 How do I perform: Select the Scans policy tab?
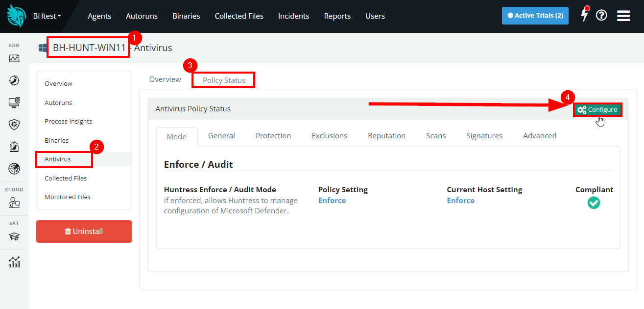[436, 136]
